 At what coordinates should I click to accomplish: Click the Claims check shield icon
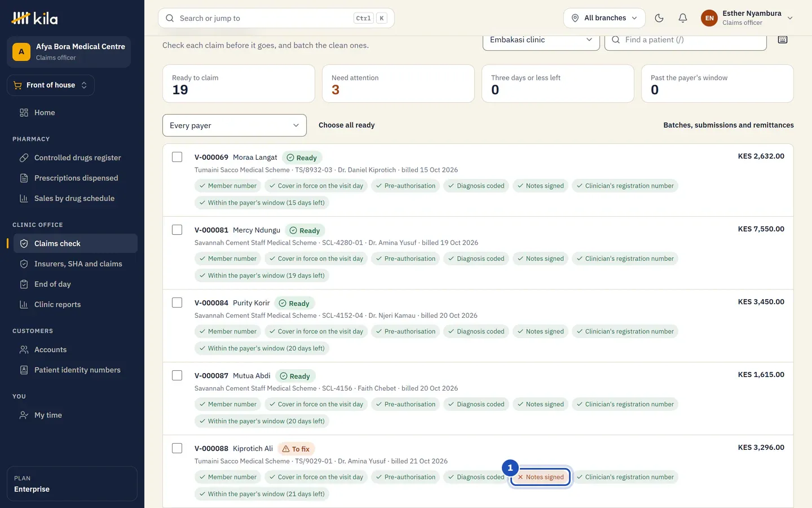(24, 243)
